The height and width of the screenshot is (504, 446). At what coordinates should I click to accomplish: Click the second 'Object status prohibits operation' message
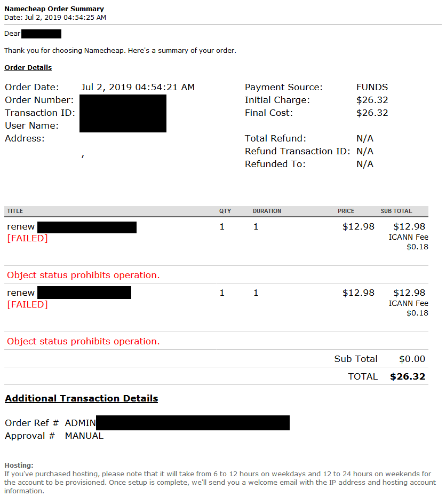83,341
